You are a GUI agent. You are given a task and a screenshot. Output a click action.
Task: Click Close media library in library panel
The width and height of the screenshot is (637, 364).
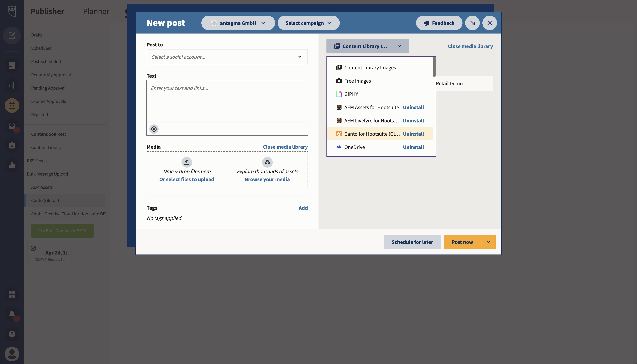point(470,46)
